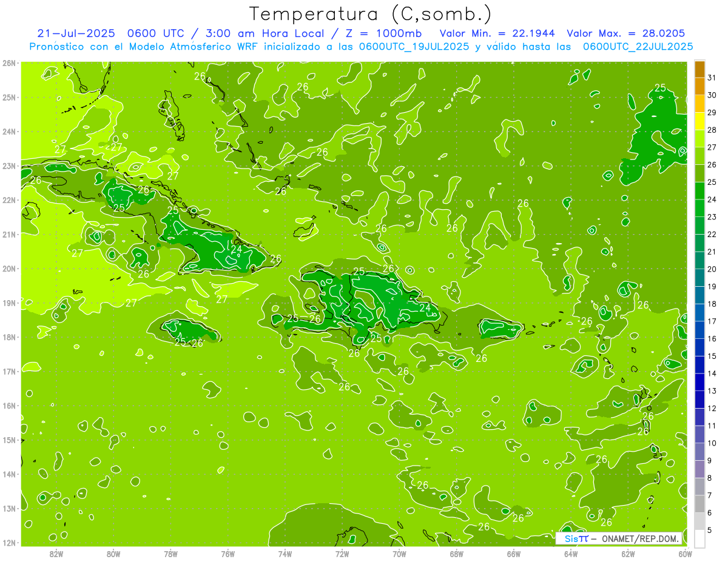Click the latitude axis label 19N

point(8,303)
